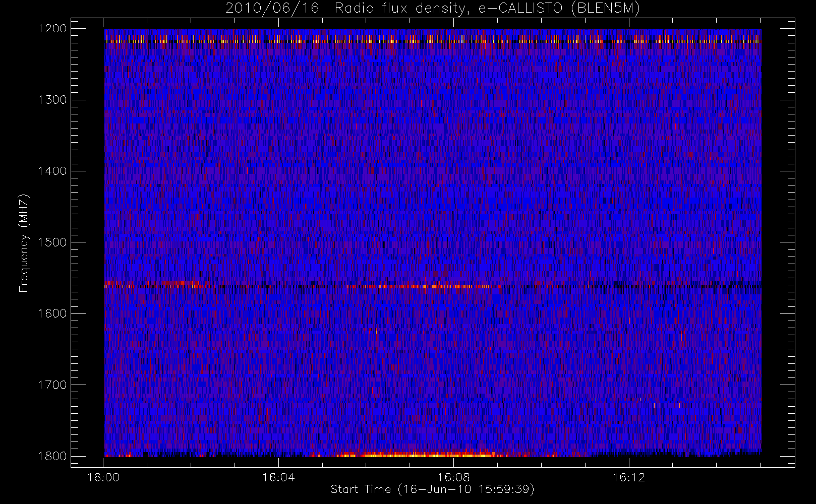Click the 1800 frequency tick label
816x504 pixels.
tap(52, 456)
